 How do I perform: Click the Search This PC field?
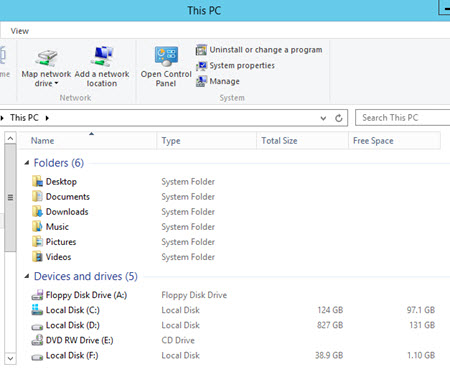coord(402,118)
